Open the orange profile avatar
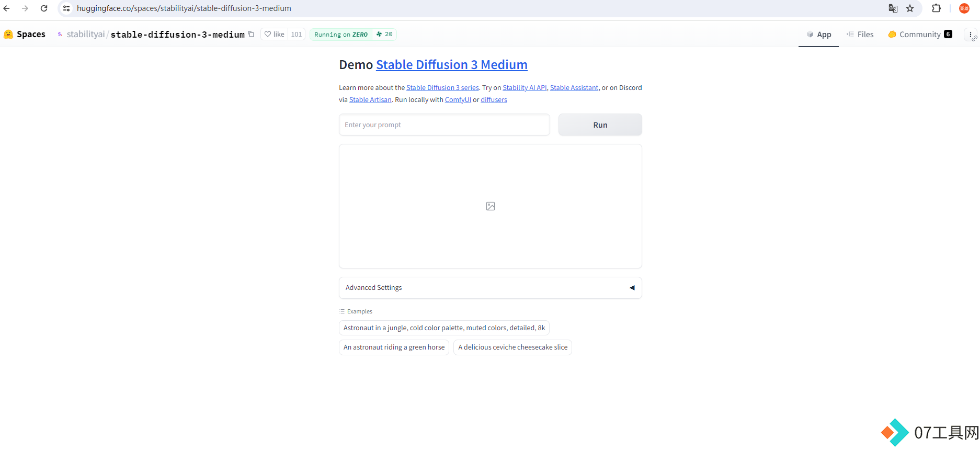This screenshot has width=980, height=450. [x=964, y=8]
